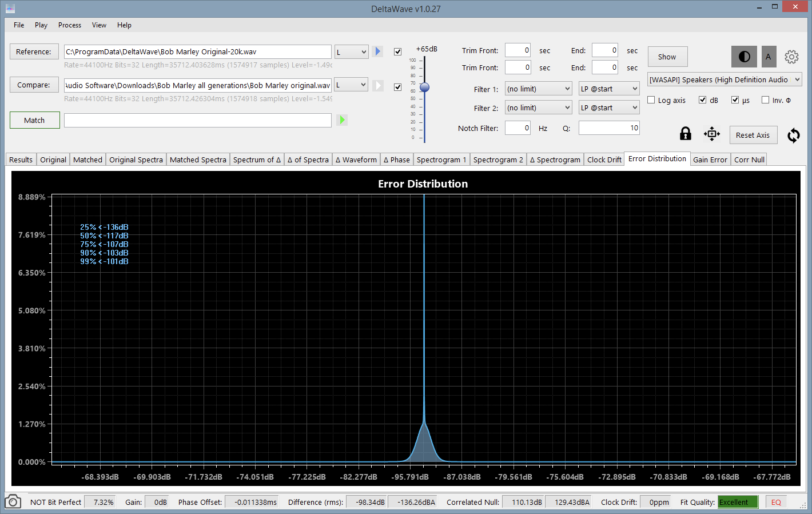
Task: Uncheck the µs checkbox
Action: point(735,100)
